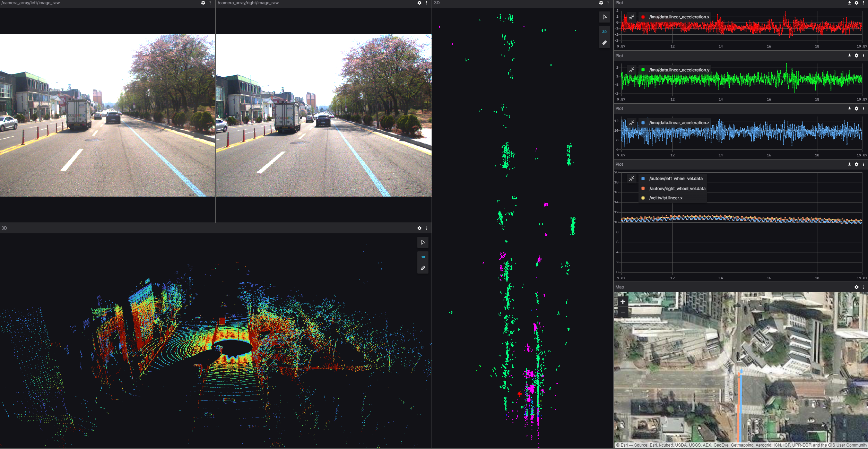Viewport: 868px width, 449px height.
Task: Toggle 3D camera mode in bottom-left 3D panel
Action: (x=423, y=257)
